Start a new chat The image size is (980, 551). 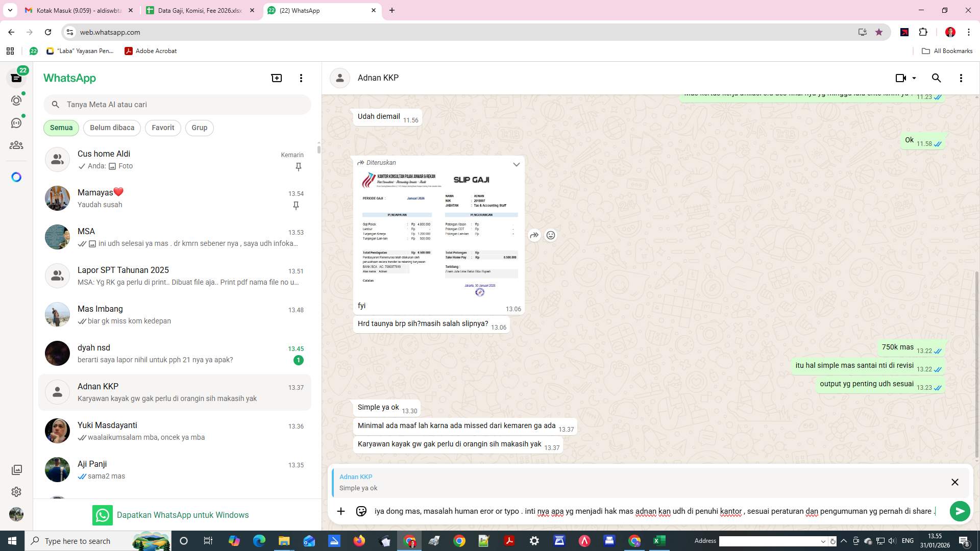(x=276, y=78)
